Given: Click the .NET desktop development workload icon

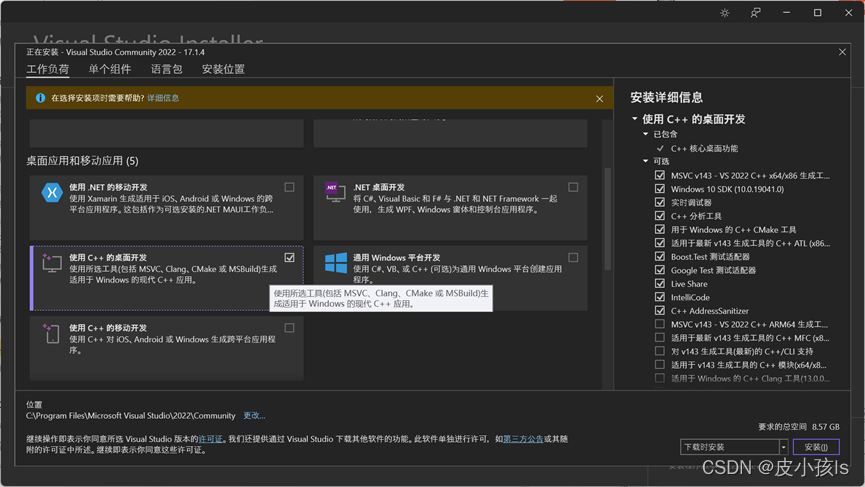Looking at the screenshot, I should [335, 192].
